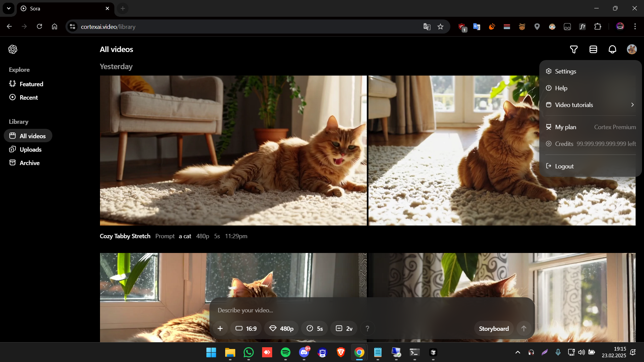
Task: Click the Sora logo in sidebar
Action: tap(13, 49)
